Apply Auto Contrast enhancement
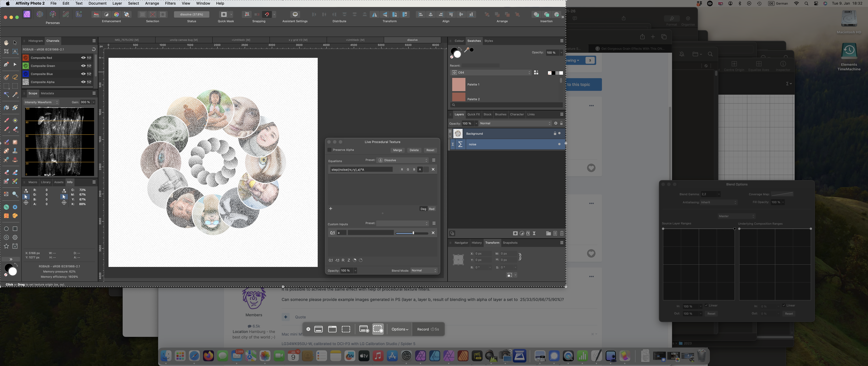Image resolution: width=868 pixels, height=366 pixels. [x=106, y=14]
